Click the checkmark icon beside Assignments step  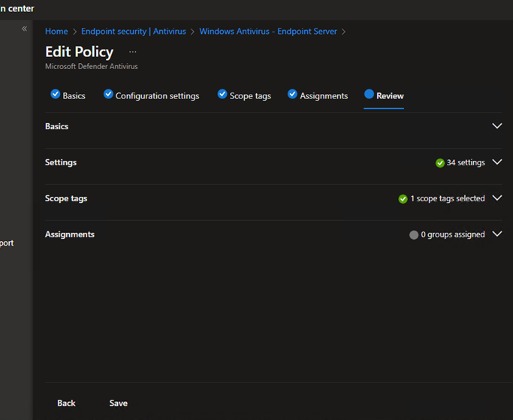292,95
